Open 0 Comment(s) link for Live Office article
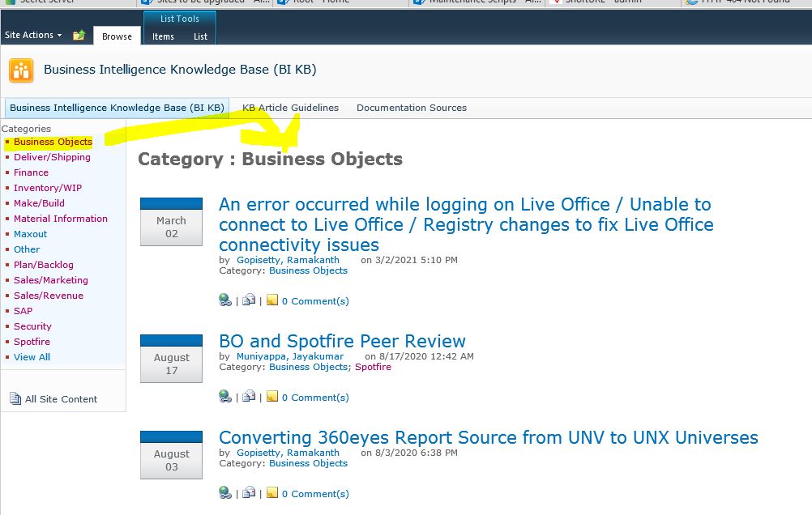Image resolution: width=812 pixels, height=515 pixels. (x=315, y=301)
